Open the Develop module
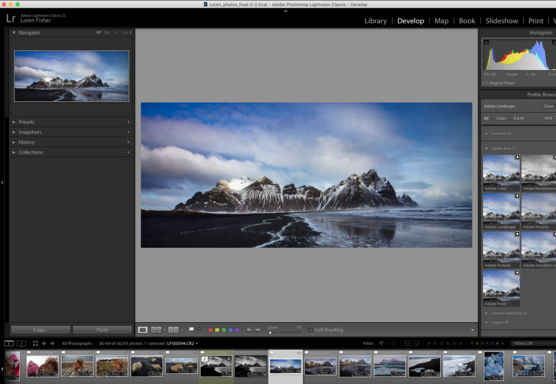The height and width of the screenshot is (384, 556). tap(411, 21)
